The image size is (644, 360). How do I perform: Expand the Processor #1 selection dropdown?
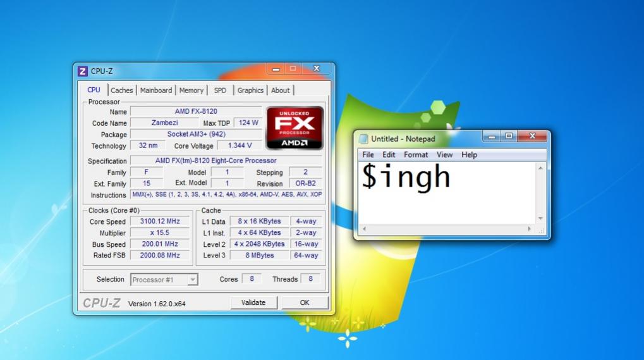coord(192,280)
